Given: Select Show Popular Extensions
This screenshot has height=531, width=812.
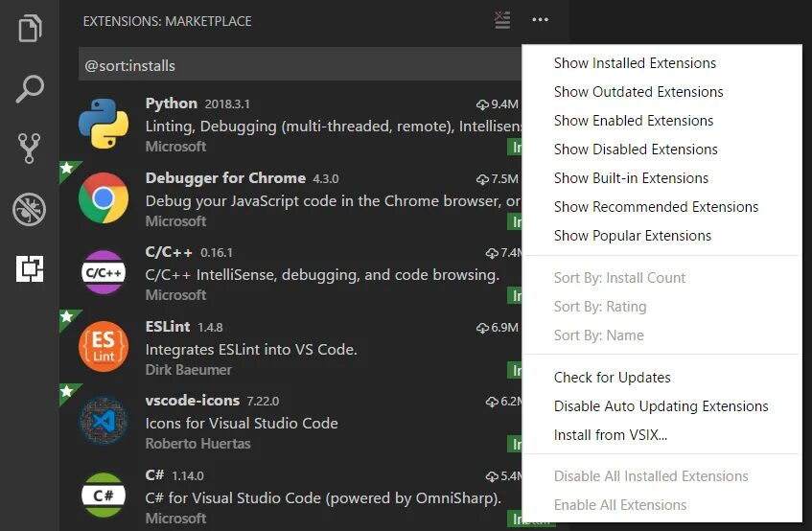Looking at the screenshot, I should pyautogui.click(x=633, y=236).
